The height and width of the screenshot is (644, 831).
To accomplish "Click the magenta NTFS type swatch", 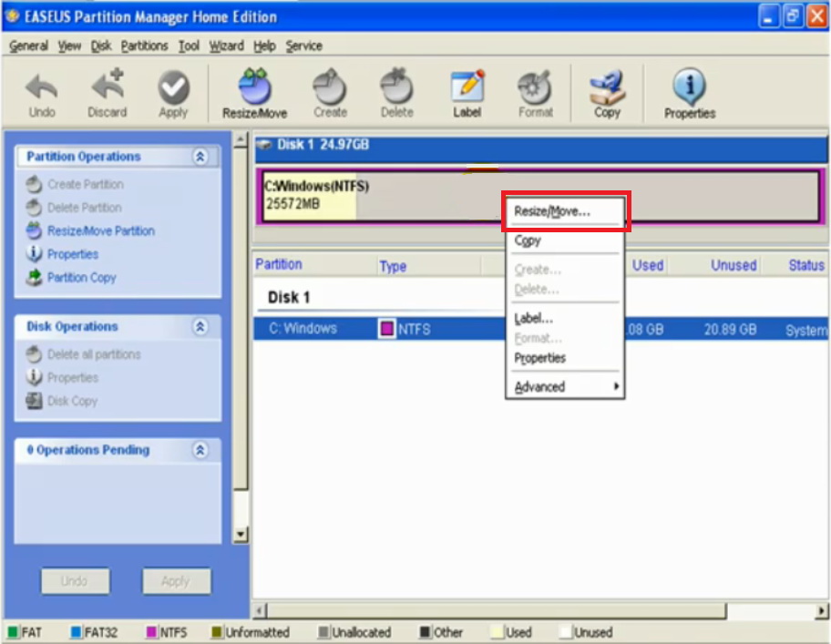I will 387,329.
